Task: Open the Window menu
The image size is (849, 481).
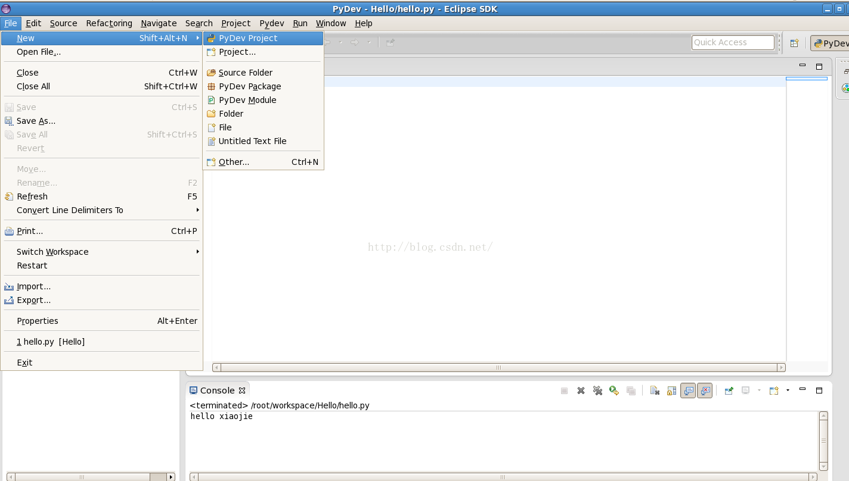Action: pyautogui.click(x=331, y=23)
